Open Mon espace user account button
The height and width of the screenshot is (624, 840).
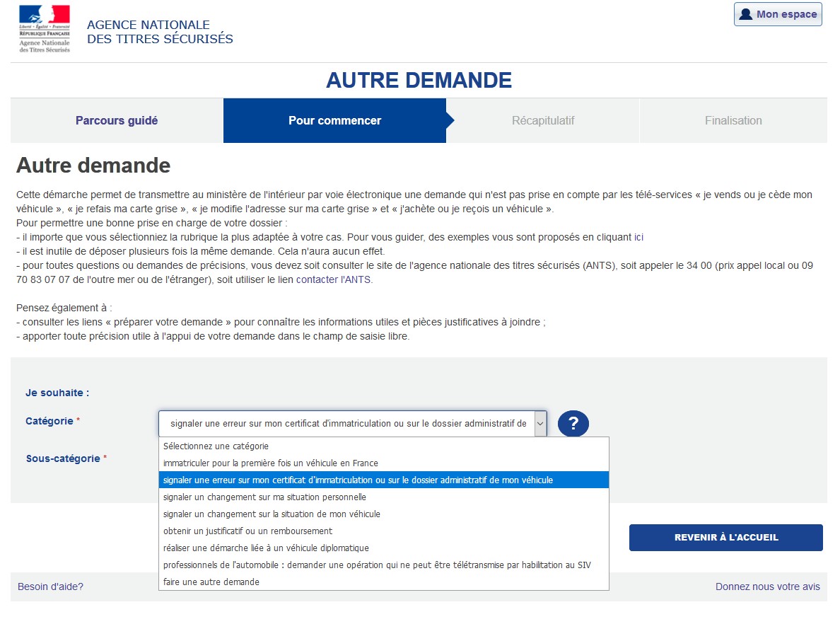pyautogui.click(x=778, y=14)
